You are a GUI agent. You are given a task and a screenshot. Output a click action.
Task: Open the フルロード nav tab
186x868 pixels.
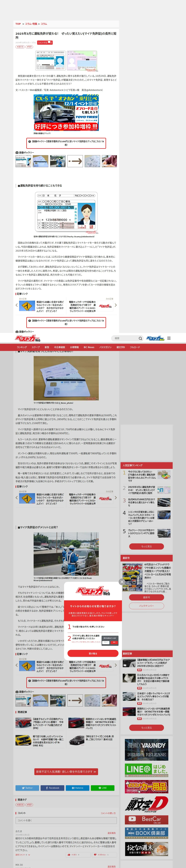pyautogui.click(x=135, y=347)
